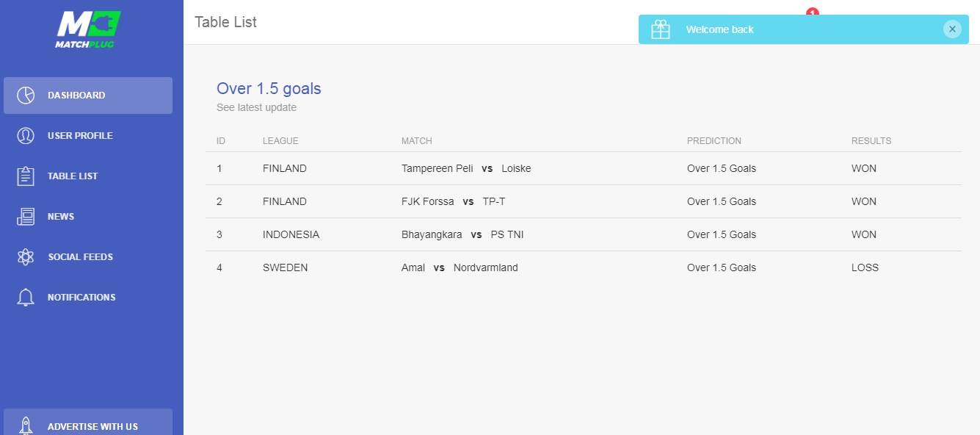Click the LOSS result for Amal match
The width and height of the screenshot is (980, 435).
coord(865,267)
